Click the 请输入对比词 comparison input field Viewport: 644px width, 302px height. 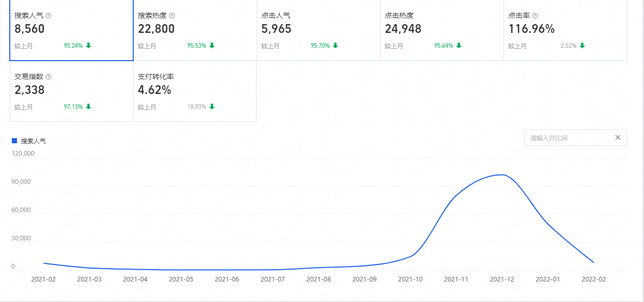point(568,138)
